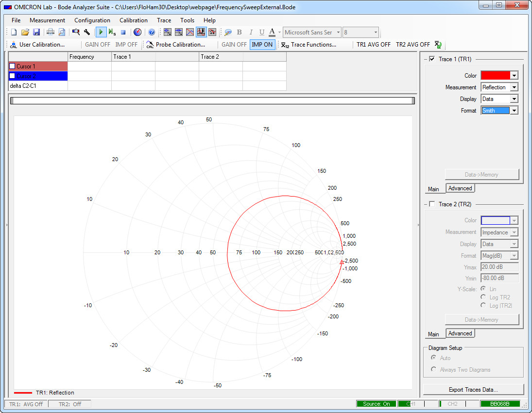Toggle bold text formatting

click(239, 32)
